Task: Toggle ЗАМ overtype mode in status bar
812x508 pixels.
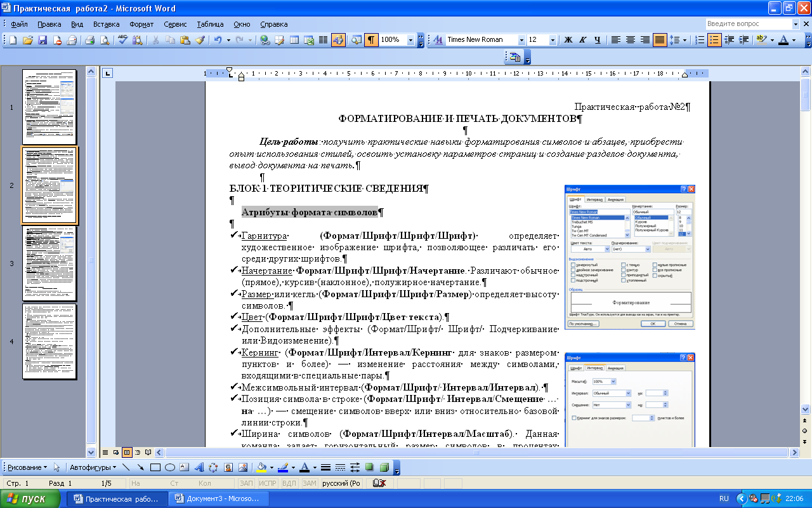Action: 309,483
